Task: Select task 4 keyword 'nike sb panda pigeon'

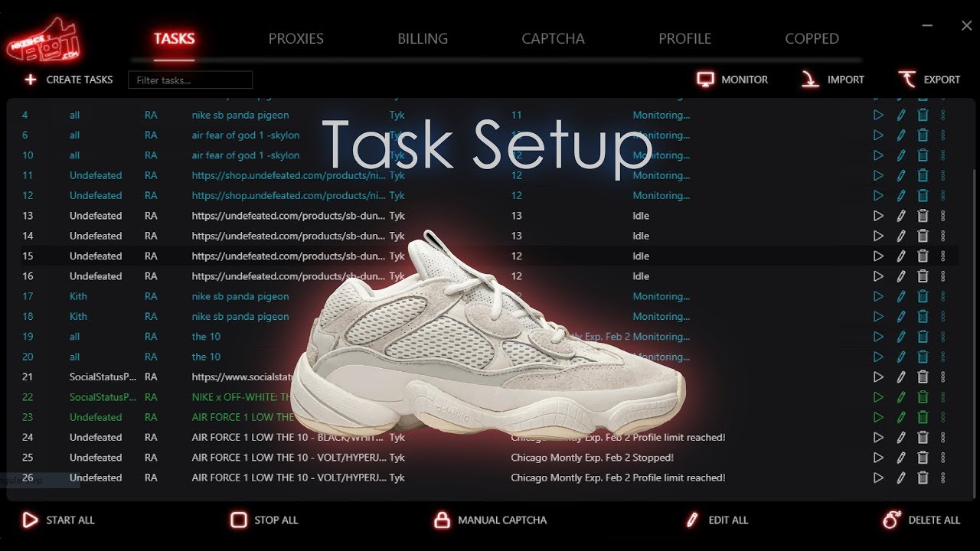Action: pos(240,115)
